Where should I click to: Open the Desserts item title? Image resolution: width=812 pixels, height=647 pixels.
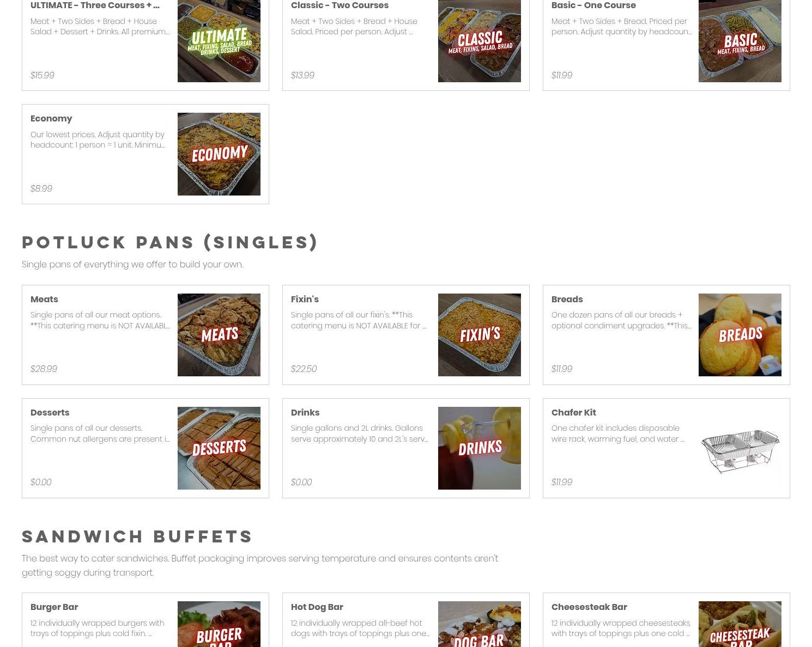[50, 412]
